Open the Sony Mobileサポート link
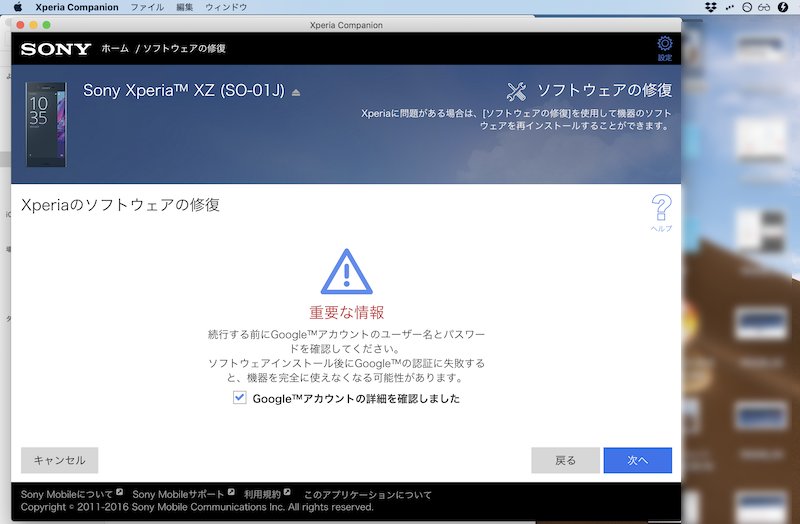 (x=179, y=494)
